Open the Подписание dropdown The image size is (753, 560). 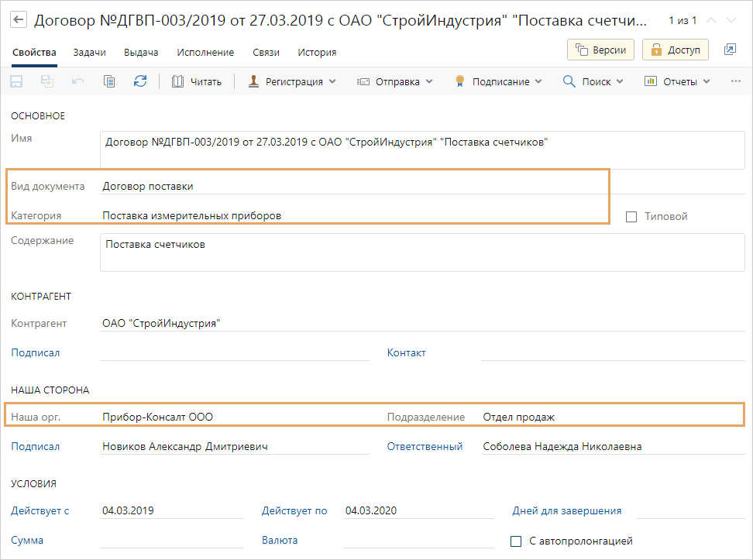498,81
